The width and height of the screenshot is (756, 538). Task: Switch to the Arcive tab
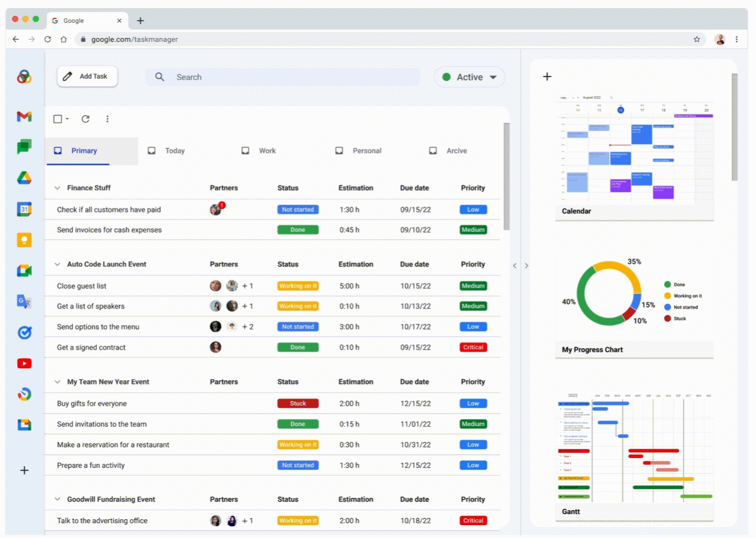tap(456, 150)
